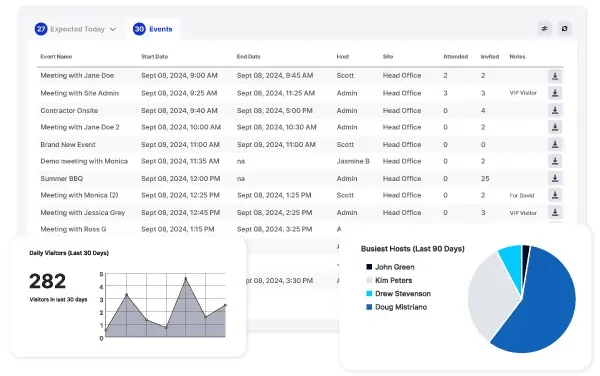Sort by Attended column header
The width and height of the screenshot is (600, 376).
[455, 57]
